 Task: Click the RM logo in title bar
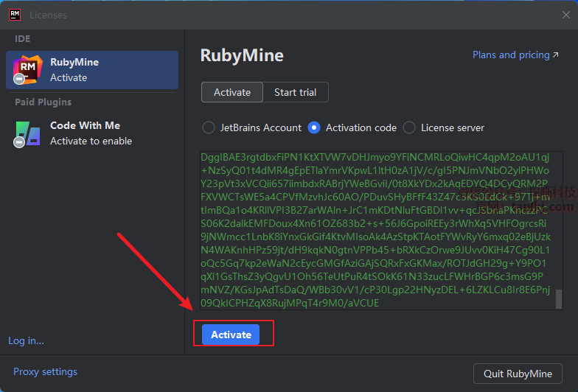[x=14, y=15]
